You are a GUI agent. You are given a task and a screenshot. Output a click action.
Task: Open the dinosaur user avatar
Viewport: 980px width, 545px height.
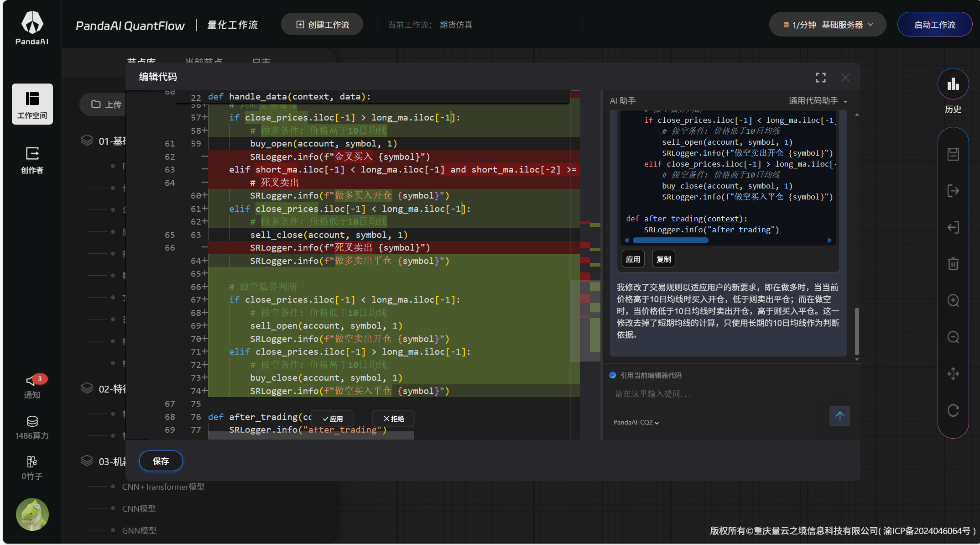(x=32, y=514)
